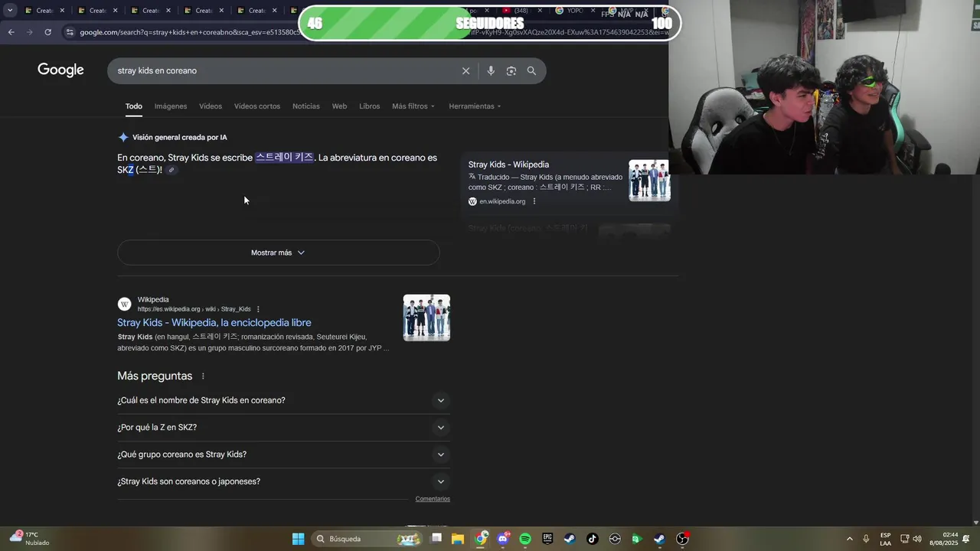Reload the Google search page
Screen dimensions: 980x551
tap(47, 32)
